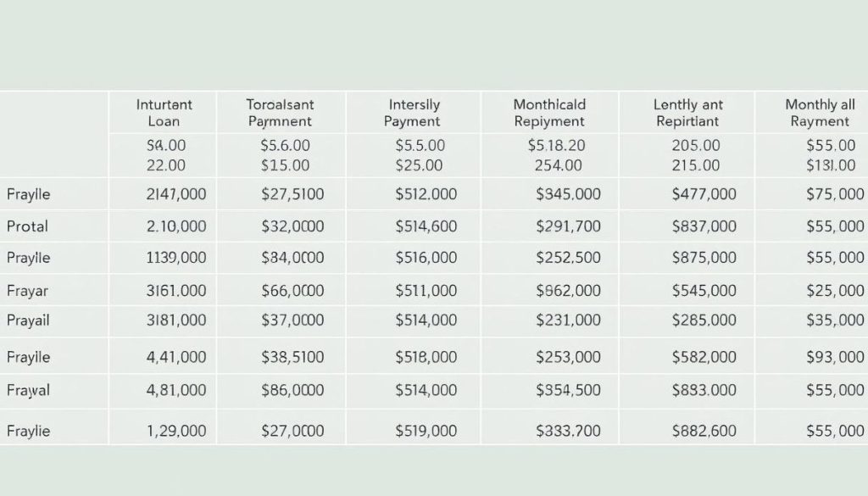This screenshot has height=496, width=868.
Task: Click the "Intersliy Payment" column header
Action: (414, 113)
